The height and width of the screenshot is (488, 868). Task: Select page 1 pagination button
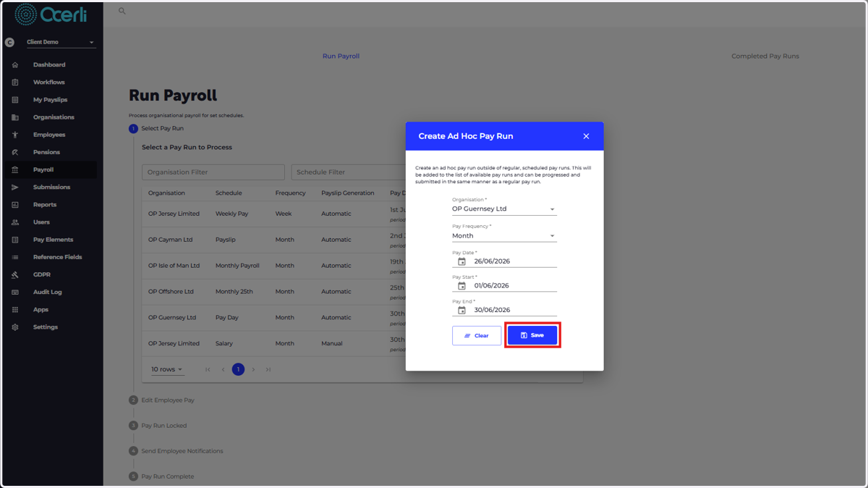(x=238, y=369)
